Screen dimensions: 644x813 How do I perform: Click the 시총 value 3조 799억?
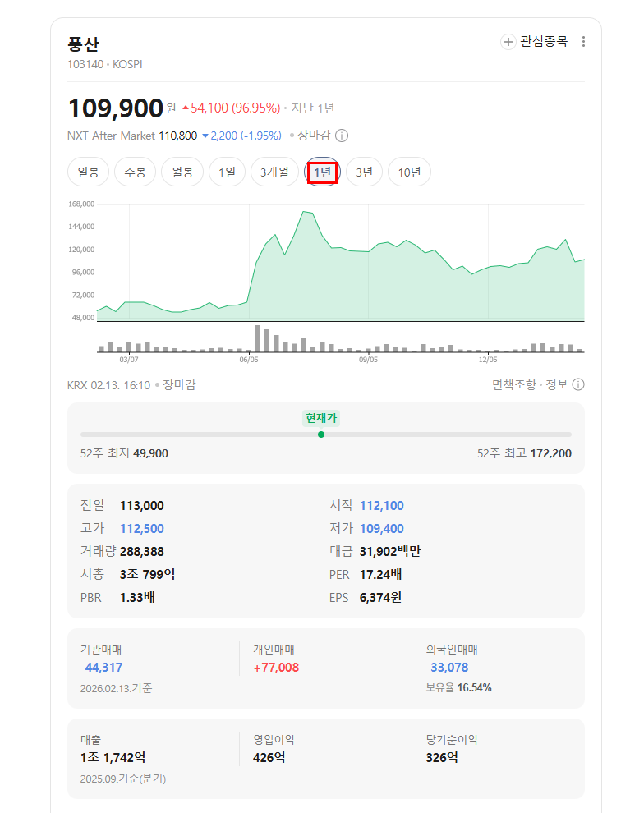pos(147,574)
